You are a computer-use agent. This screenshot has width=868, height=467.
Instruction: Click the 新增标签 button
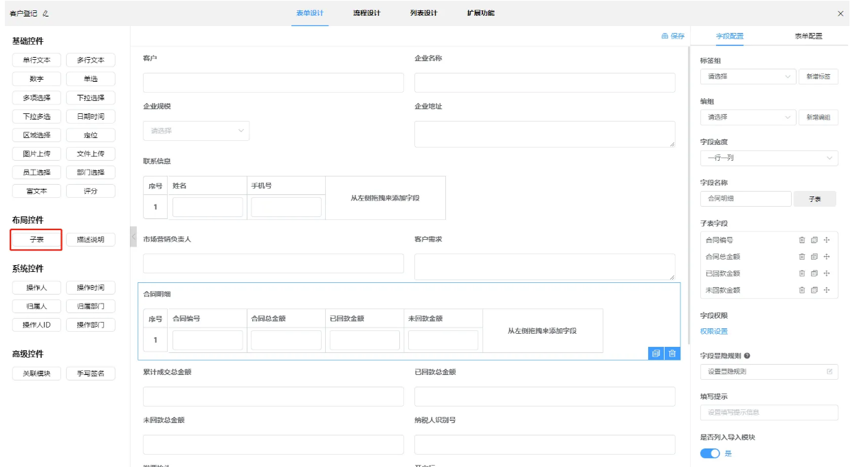click(x=818, y=77)
